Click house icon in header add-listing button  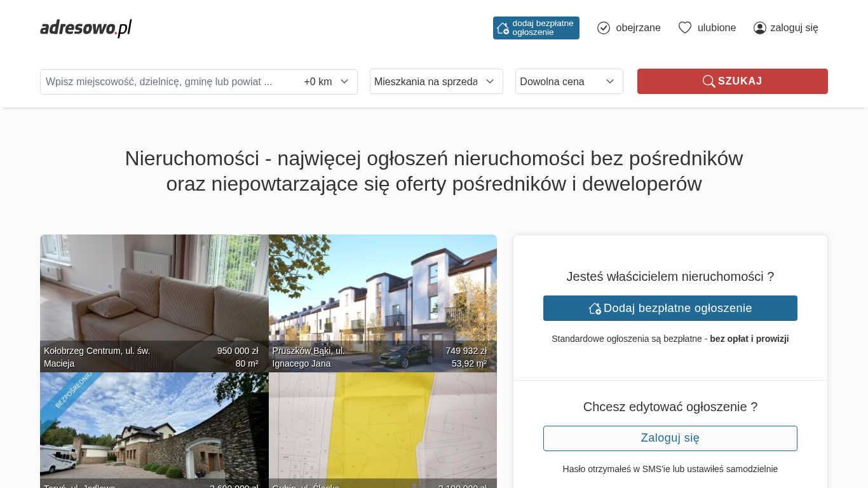(503, 28)
